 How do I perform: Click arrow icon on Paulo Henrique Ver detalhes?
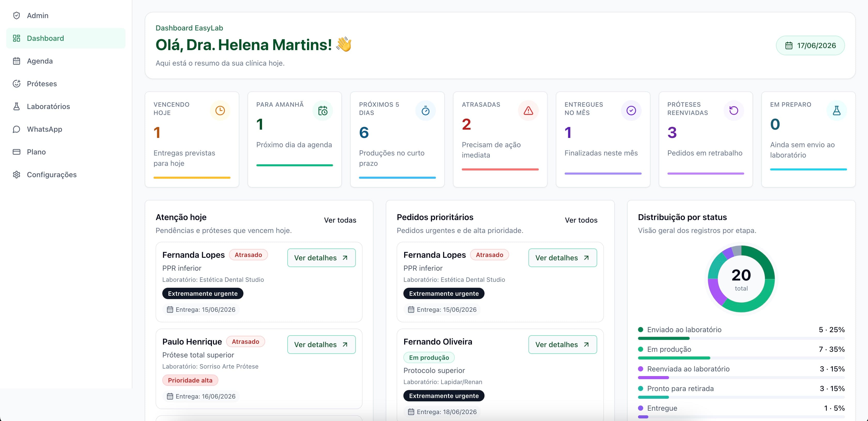[x=345, y=345]
